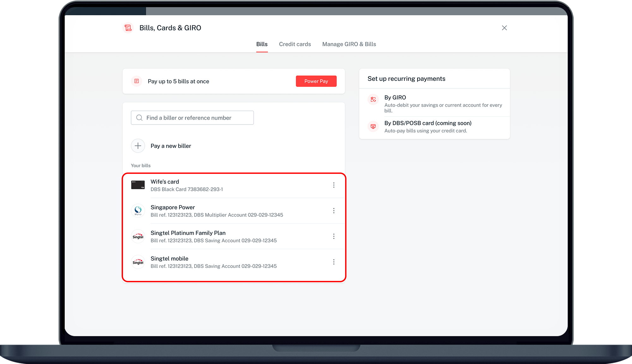Click the By GIRO recurring payment icon
Image resolution: width=632 pixels, height=364 pixels.
pos(373,99)
